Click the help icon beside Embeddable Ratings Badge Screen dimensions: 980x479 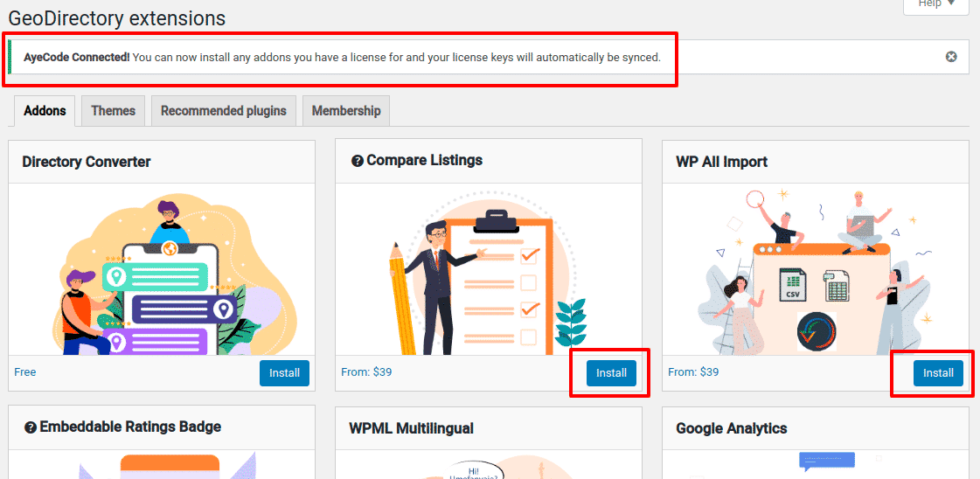click(x=30, y=427)
